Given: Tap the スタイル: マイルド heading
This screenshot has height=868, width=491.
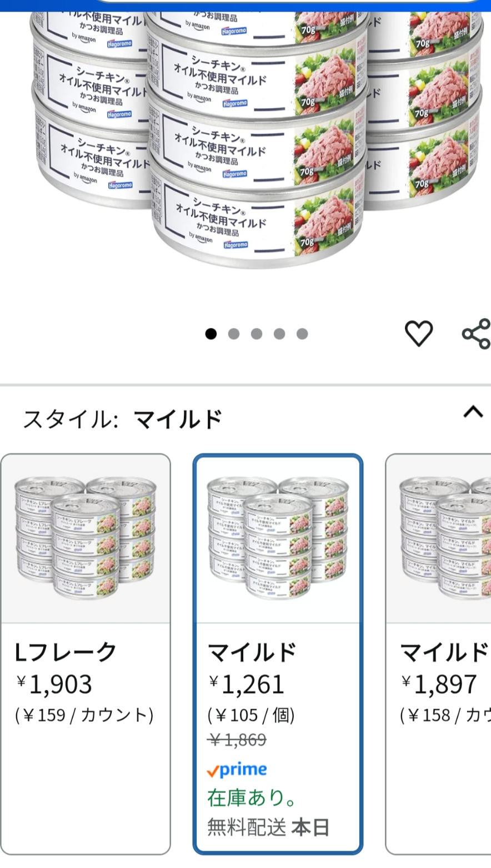Looking at the screenshot, I should [x=123, y=419].
